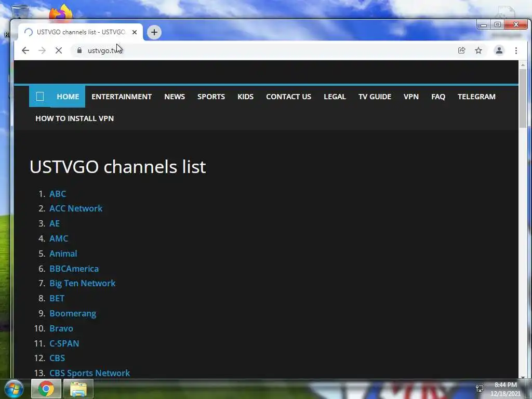The image size is (532, 399).
Task: Go to the HOME menu item
Action: 68,96
